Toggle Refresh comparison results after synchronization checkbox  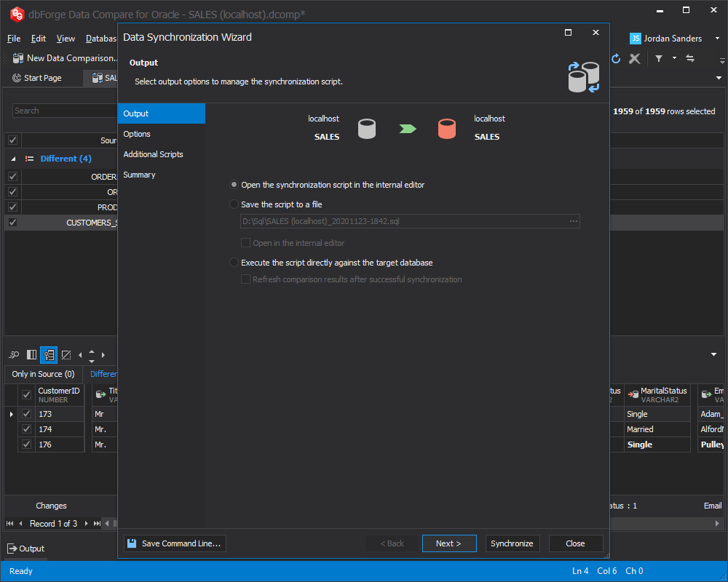(245, 279)
